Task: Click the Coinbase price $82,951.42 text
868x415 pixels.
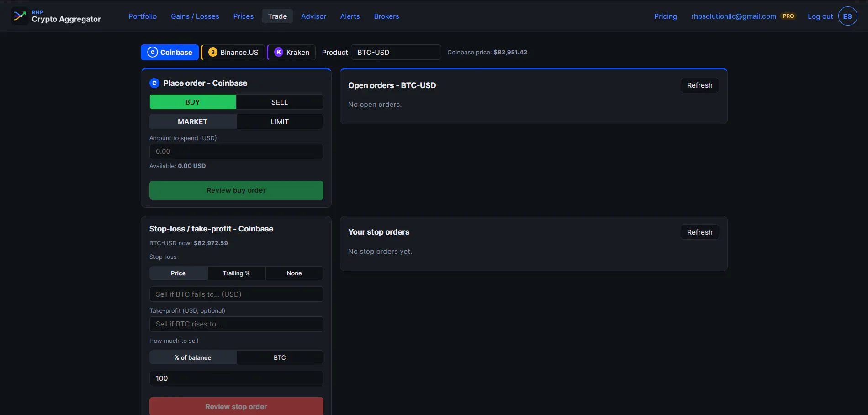Action: pos(487,52)
